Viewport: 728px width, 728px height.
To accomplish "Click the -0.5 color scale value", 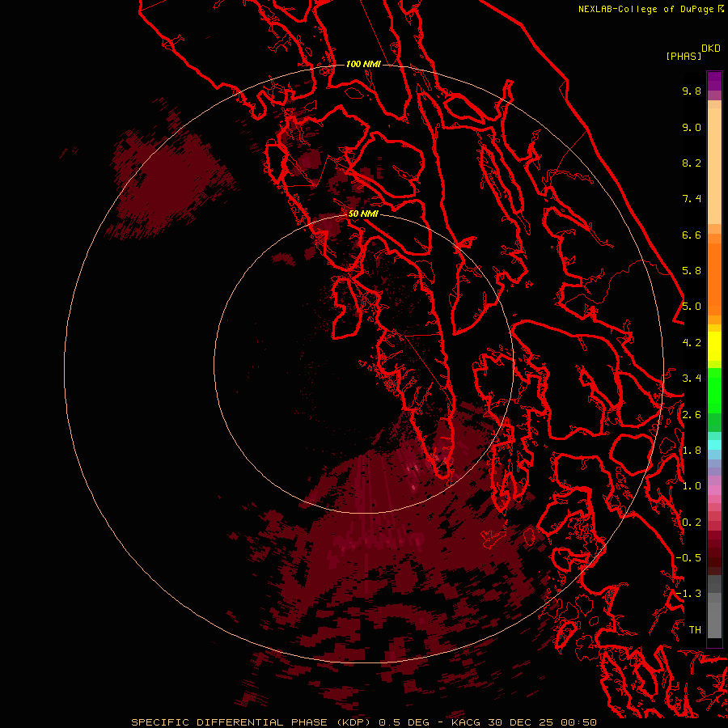I will 688,558.
